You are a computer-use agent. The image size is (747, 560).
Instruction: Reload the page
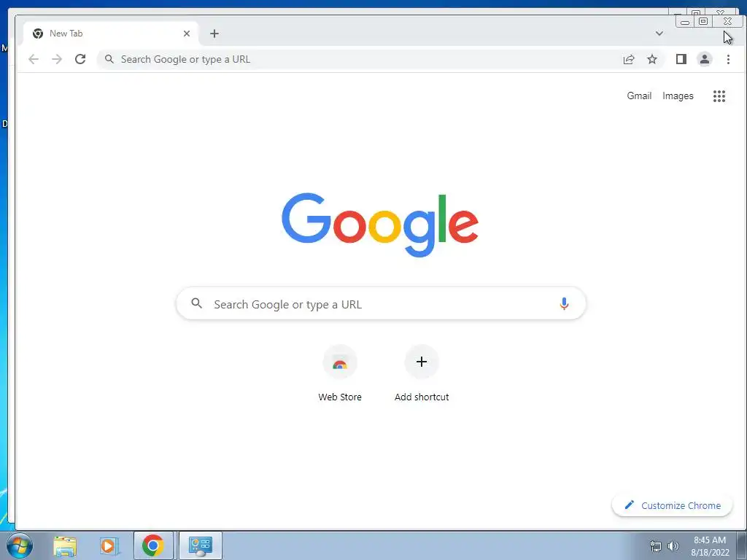click(x=80, y=59)
